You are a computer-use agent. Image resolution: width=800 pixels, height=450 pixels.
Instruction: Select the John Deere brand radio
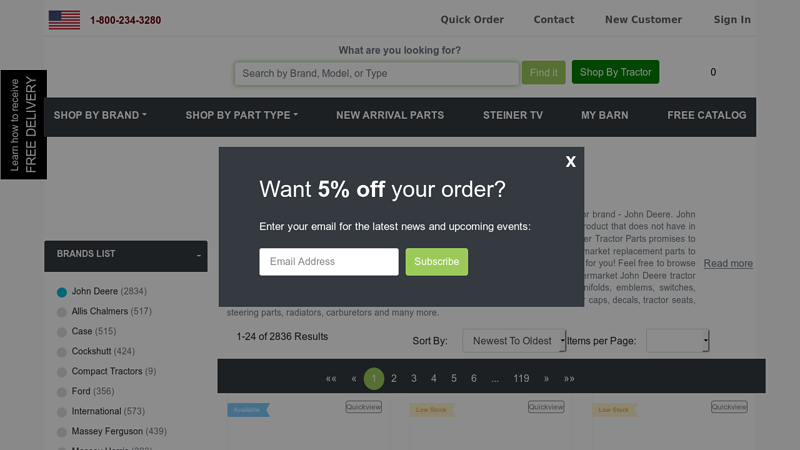tap(62, 292)
